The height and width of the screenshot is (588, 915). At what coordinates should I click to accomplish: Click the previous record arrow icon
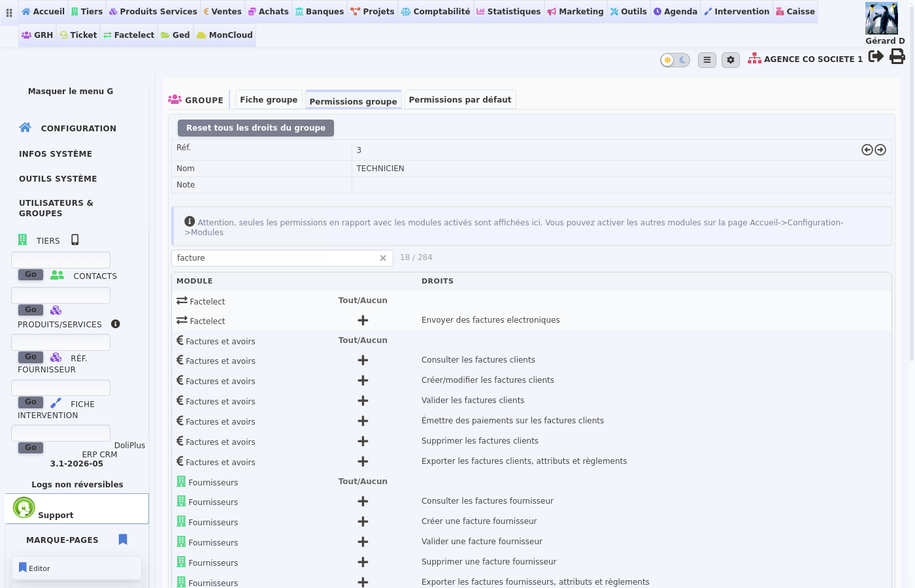click(x=867, y=150)
